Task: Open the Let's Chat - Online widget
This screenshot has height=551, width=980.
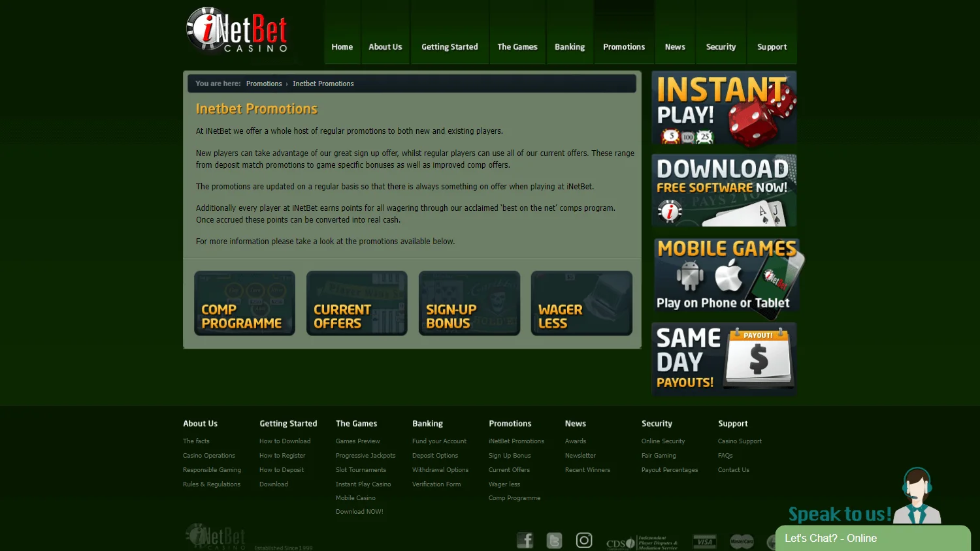Action: (873, 539)
